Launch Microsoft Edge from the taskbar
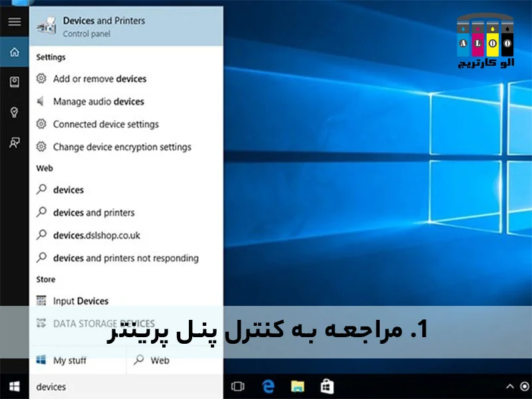The height and width of the screenshot is (399, 532). pyautogui.click(x=268, y=386)
